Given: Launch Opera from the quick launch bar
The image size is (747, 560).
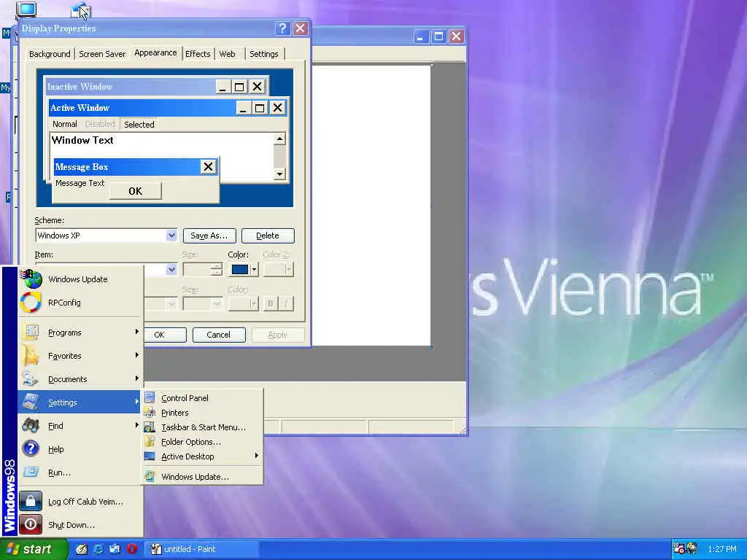Looking at the screenshot, I should [x=132, y=549].
